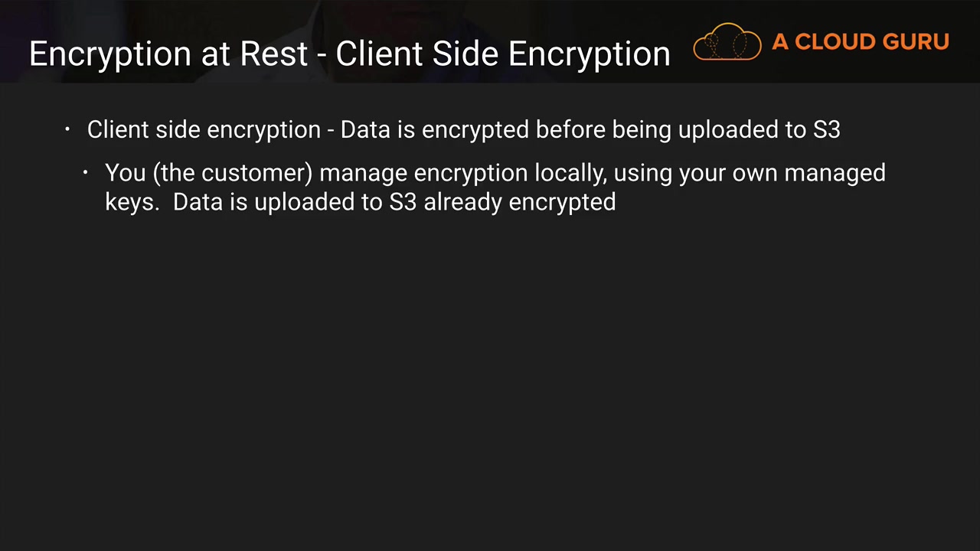Click the word "keys." on the second line
The height and width of the screenshot is (551, 980).
tap(132, 202)
